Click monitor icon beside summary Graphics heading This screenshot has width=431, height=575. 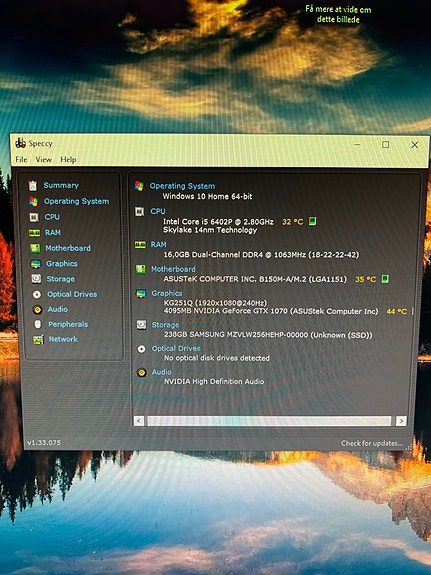coord(141,294)
